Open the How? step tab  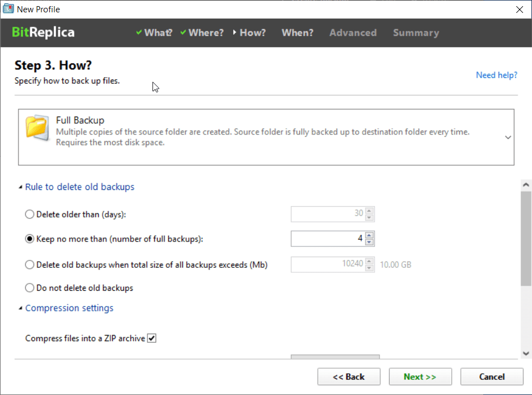(x=249, y=32)
